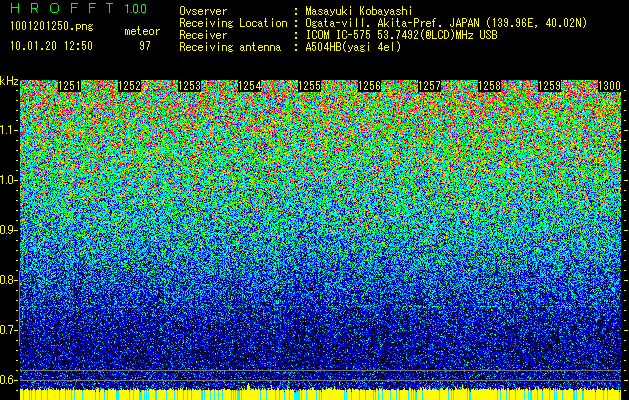Click the 0.7 kHz axis label
Viewport: 629px width, 400px height.
click(8, 330)
